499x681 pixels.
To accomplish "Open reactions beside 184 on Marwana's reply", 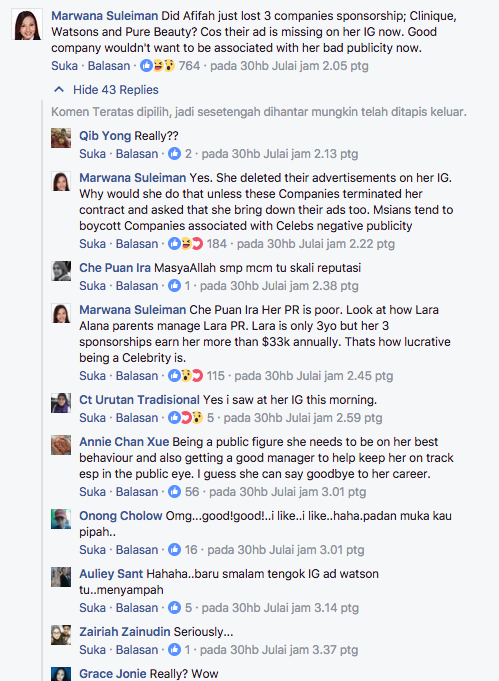I will 185,244.
